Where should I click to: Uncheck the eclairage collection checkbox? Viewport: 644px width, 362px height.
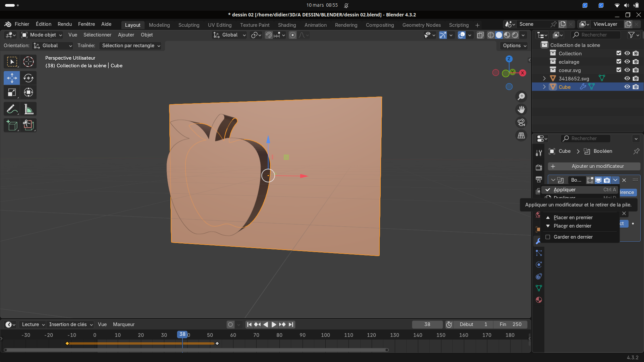(619, 62)
